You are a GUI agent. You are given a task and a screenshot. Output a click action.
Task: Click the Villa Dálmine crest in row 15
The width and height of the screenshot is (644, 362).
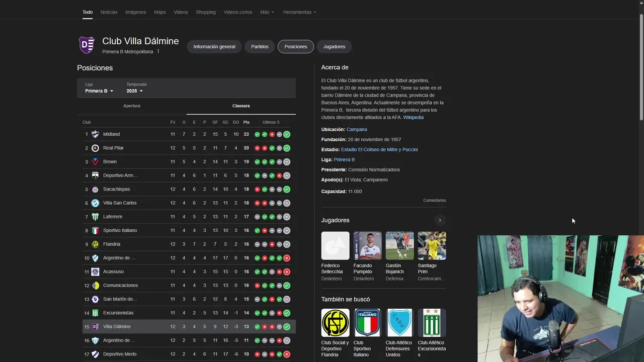point(95,327)
